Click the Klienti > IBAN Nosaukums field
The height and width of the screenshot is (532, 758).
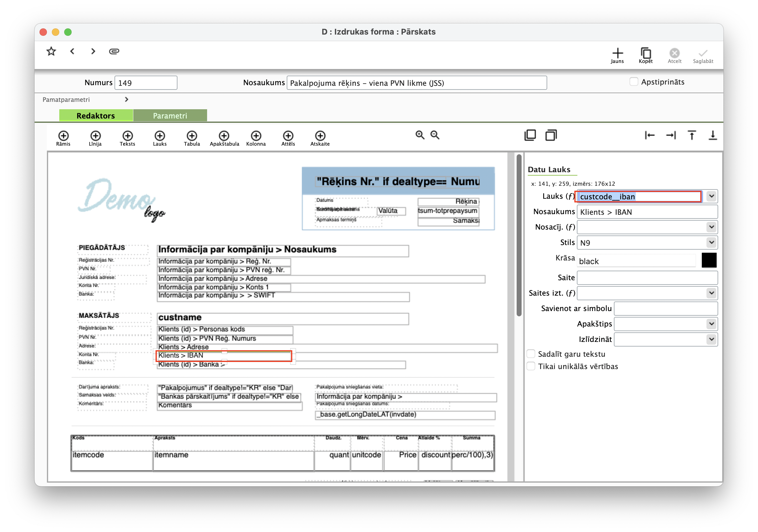[x=647, y=212]
